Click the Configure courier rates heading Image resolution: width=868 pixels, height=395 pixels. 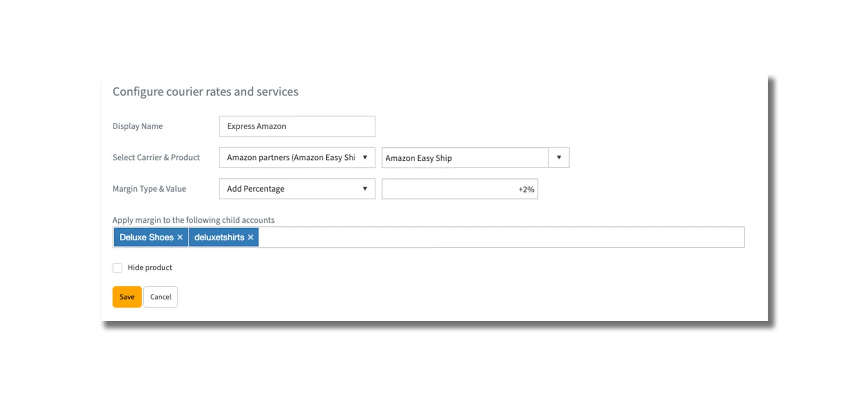coord(205,91)
